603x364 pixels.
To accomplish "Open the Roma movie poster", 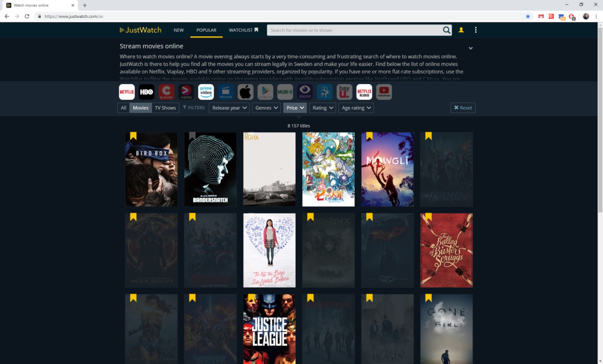I will point(269,169).
